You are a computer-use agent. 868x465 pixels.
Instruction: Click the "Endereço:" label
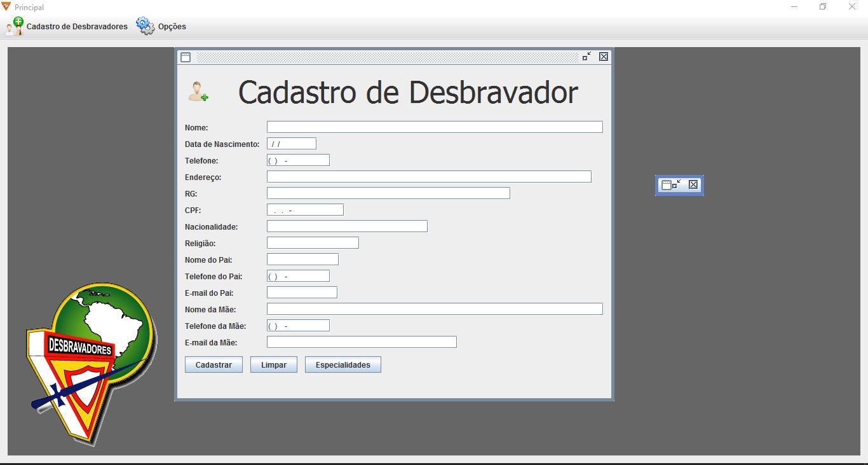[203, 177]
